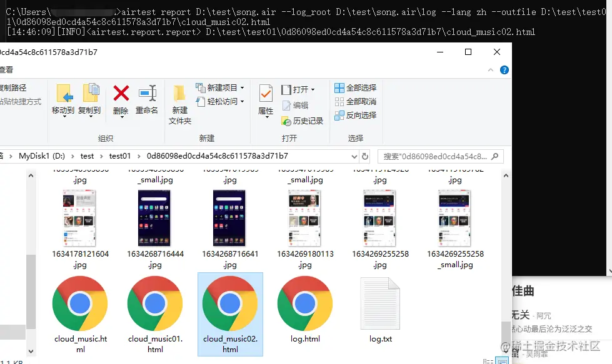Expand the address bar history dropdown

[354, 157]
